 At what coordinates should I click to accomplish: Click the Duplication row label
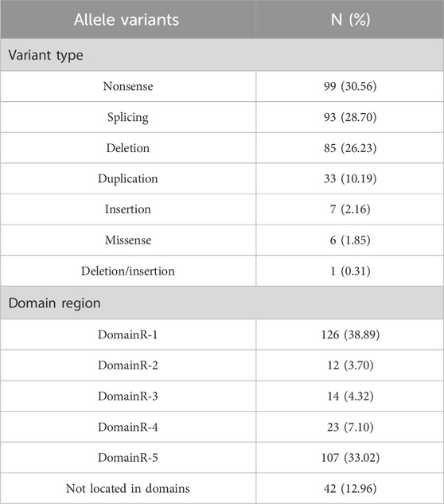[x=128, y=178]
